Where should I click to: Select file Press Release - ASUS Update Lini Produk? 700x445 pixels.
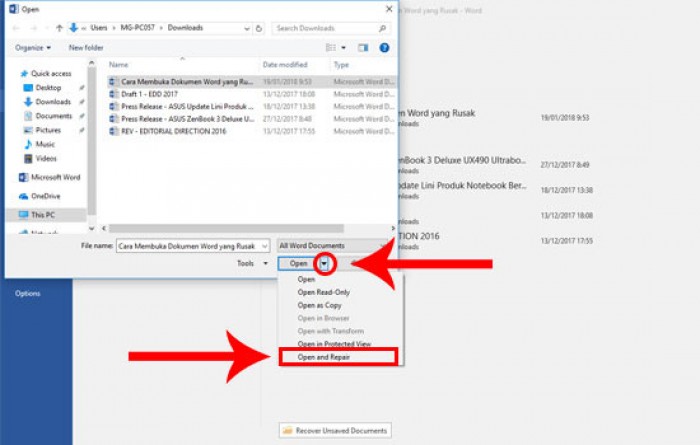(251, 107)
